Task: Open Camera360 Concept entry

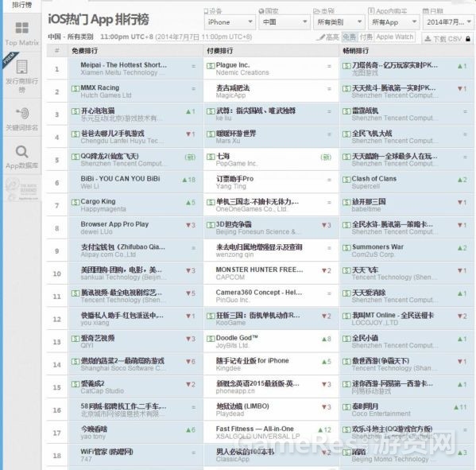Action: 259,293
